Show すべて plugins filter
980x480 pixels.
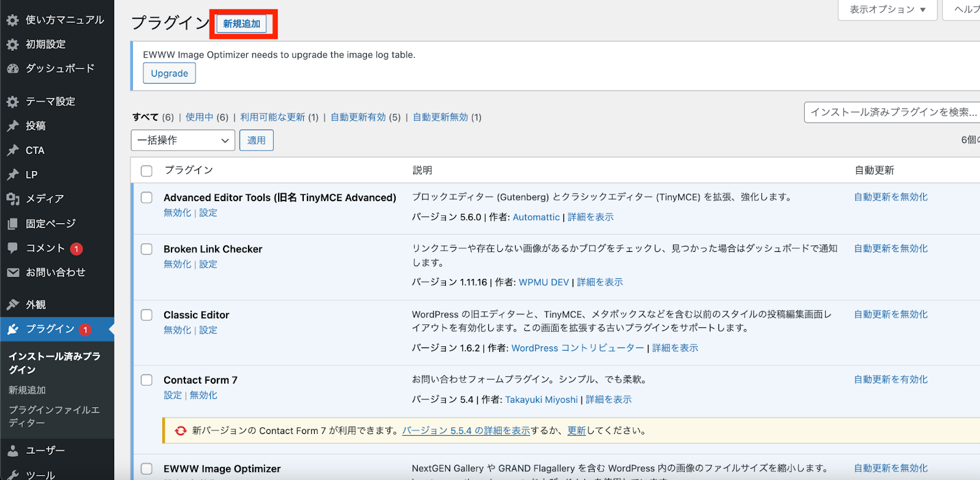(x=145, y=117)
